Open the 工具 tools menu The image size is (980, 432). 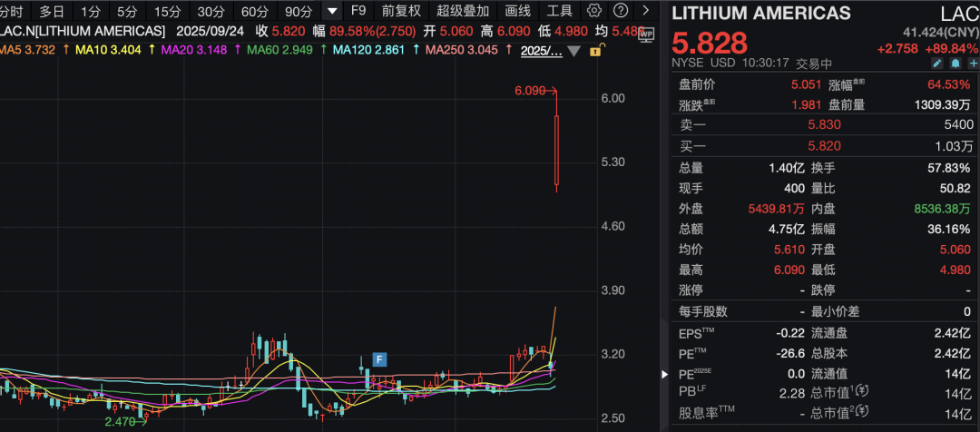559,11
